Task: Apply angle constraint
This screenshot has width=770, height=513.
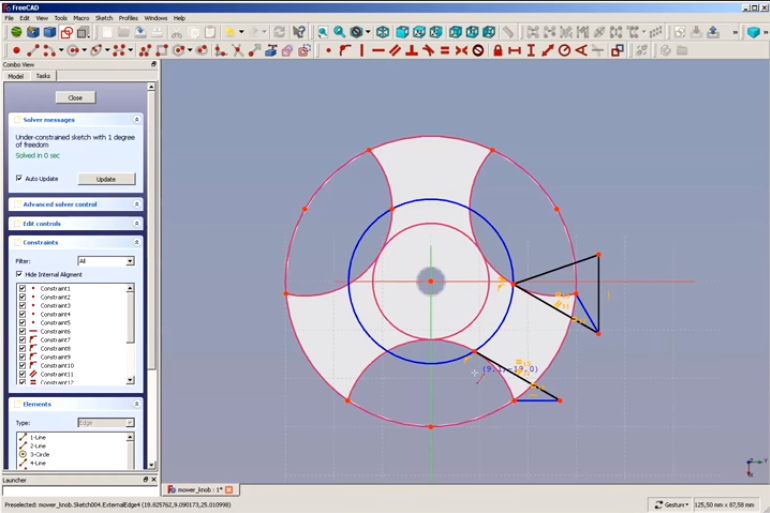Action: point(581,50)
